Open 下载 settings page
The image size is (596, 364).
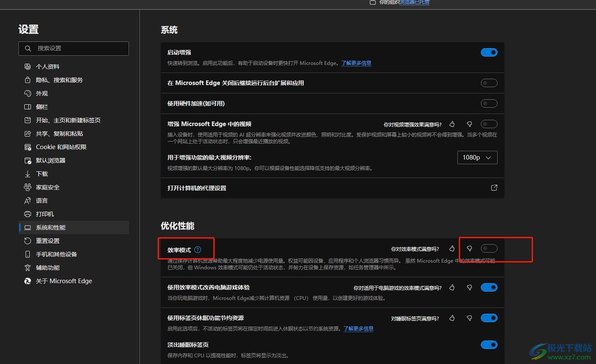(74, 174)
